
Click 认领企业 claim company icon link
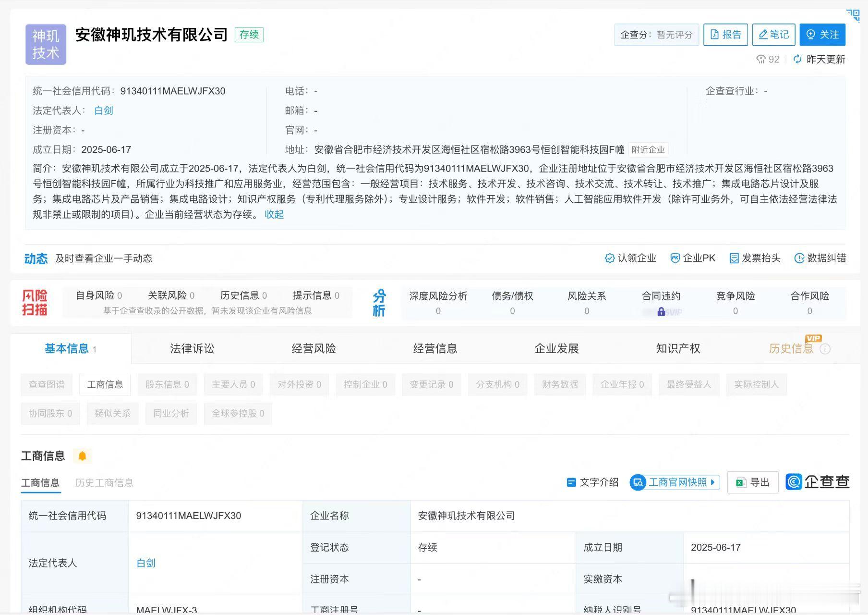(x=630, y=258)
